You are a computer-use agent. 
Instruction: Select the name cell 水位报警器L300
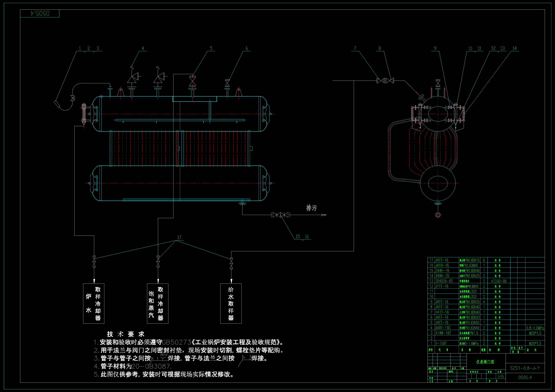[468, 297]
